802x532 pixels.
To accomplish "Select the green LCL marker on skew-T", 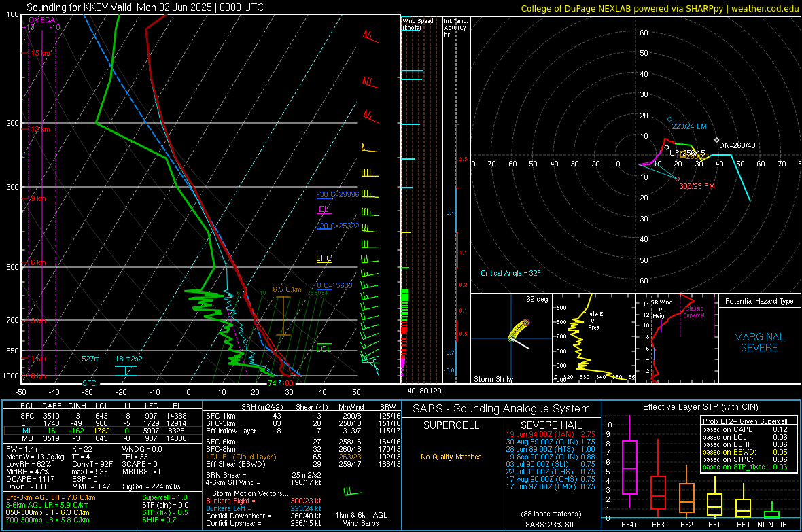I will (324, 349).
